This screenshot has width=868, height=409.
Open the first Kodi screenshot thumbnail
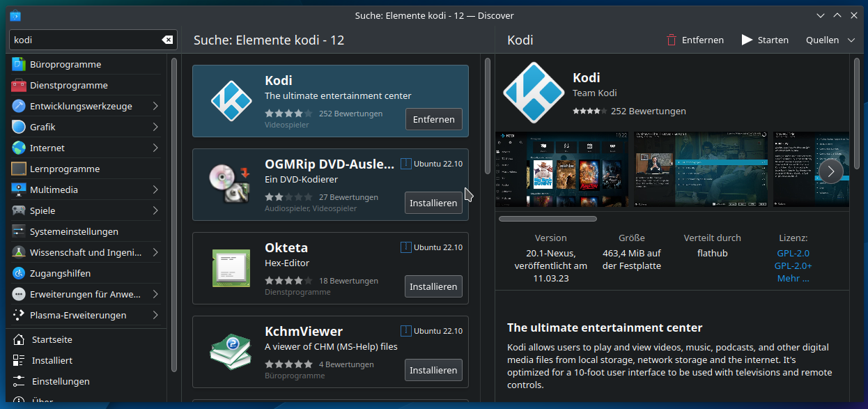click(561, 169)
